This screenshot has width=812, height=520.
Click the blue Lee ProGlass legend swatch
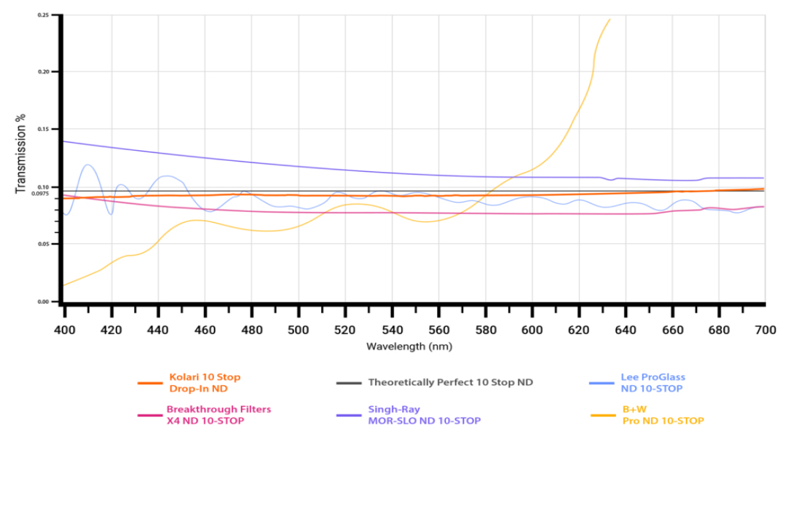(601, 383)
